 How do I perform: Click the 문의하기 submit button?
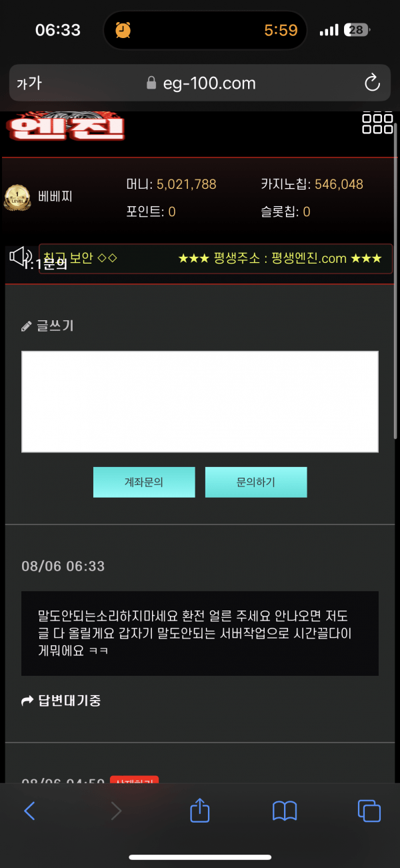256,482
